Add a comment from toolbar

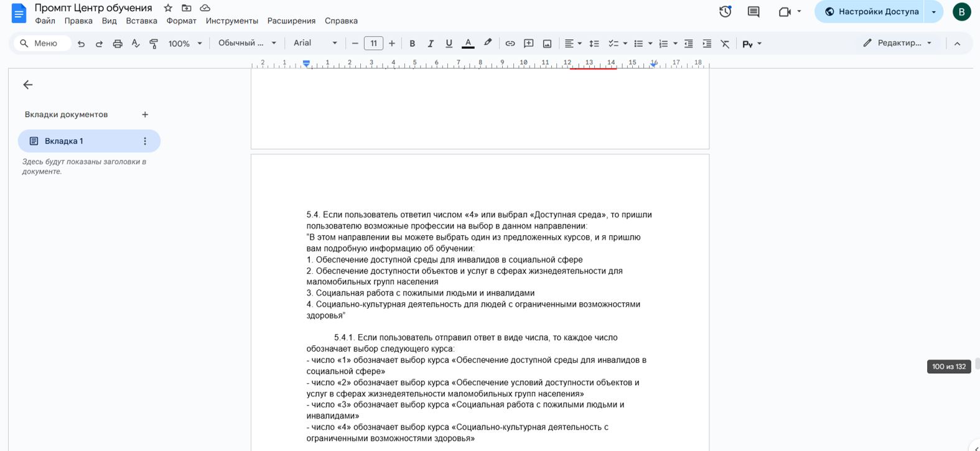528,44
